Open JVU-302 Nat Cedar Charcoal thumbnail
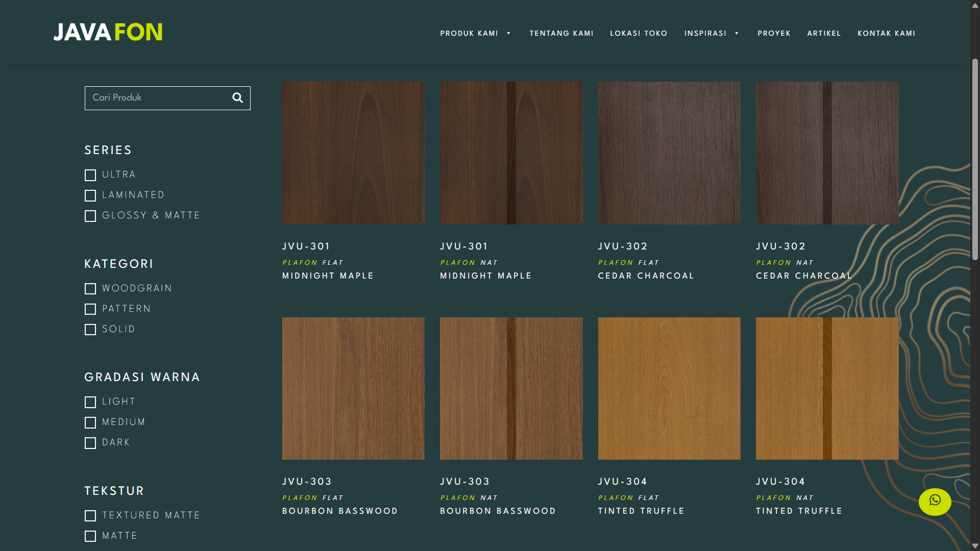Image resolution: width=980 pixels, height=551 pixels. (x=827, y=153)
